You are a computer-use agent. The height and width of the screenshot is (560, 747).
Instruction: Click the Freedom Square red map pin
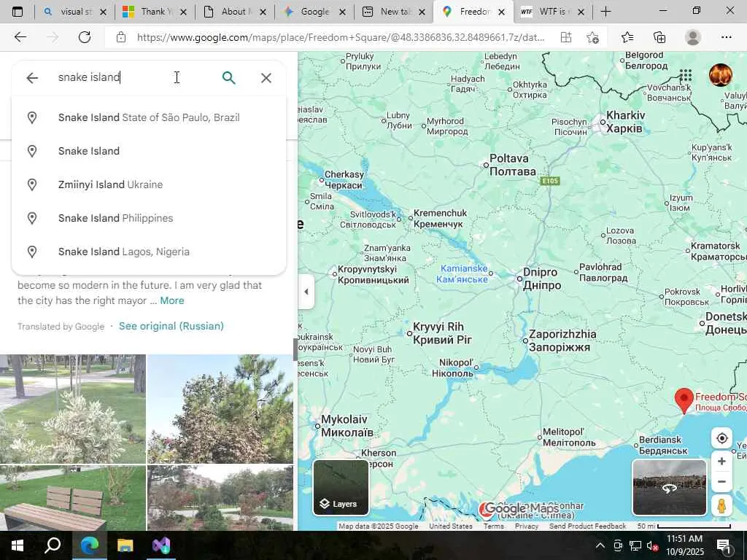[x=684, y=401]
